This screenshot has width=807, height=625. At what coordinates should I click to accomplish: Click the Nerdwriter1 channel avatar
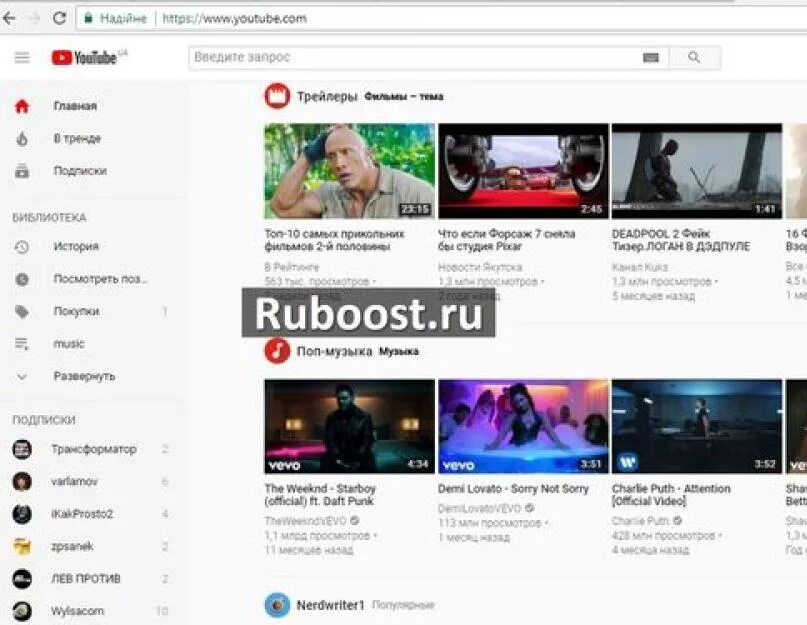tap(277, 605)
